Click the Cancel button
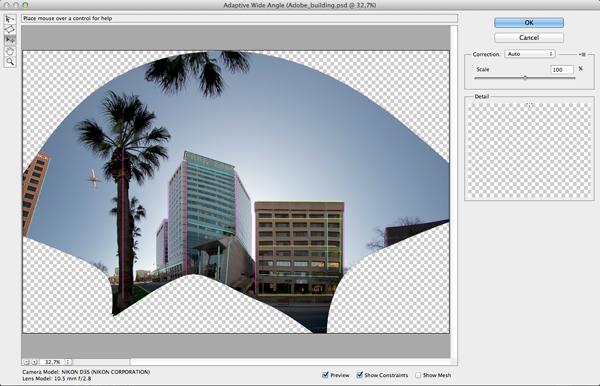Viewport: 600px width, 386px height. 529,37
